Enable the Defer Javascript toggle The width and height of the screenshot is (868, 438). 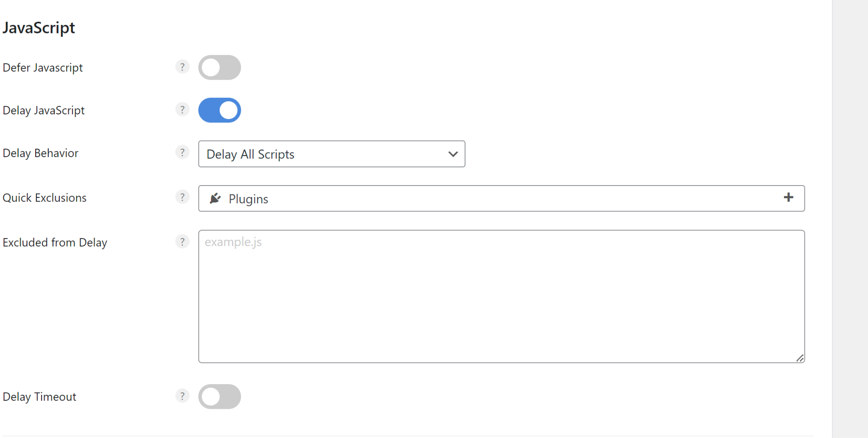pyautogui.click(x=220, y=67)
